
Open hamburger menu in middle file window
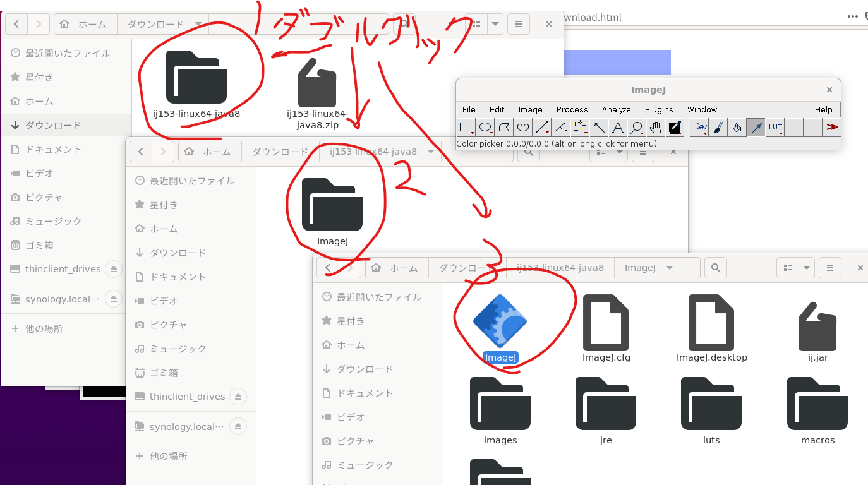tap(643, 152)
